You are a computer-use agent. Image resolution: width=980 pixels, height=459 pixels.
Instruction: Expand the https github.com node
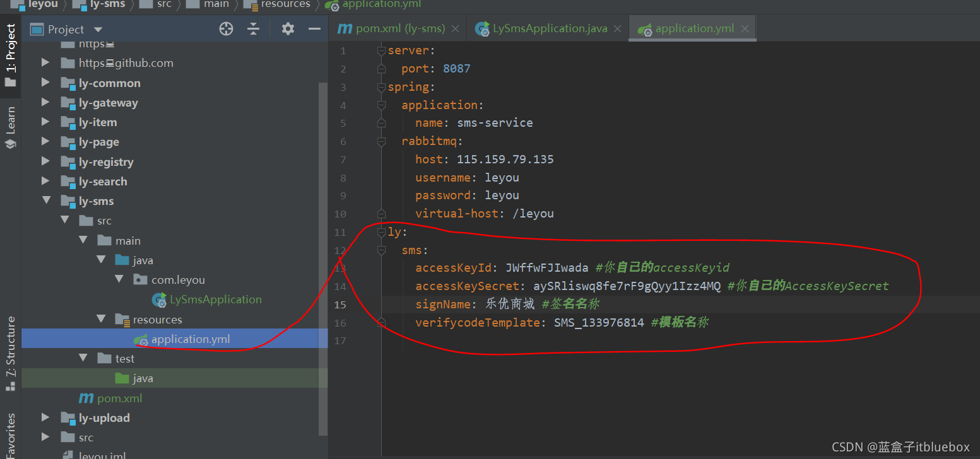tap(45, 63)
